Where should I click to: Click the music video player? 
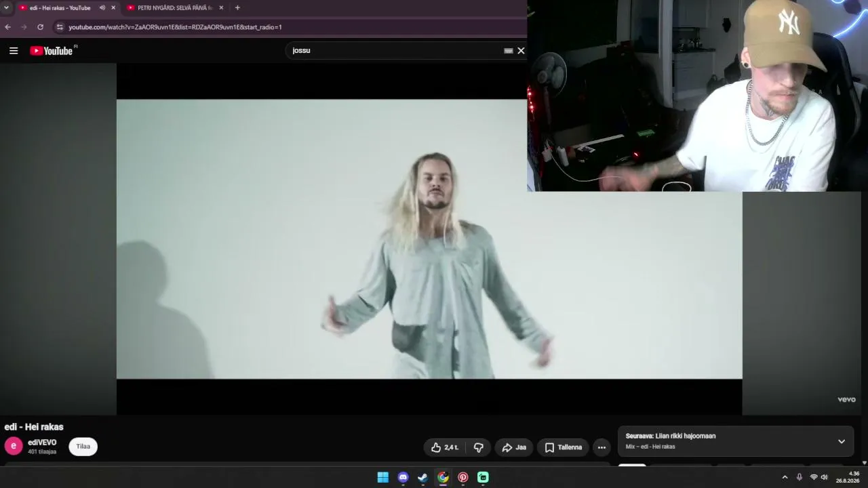click(429, 239)
